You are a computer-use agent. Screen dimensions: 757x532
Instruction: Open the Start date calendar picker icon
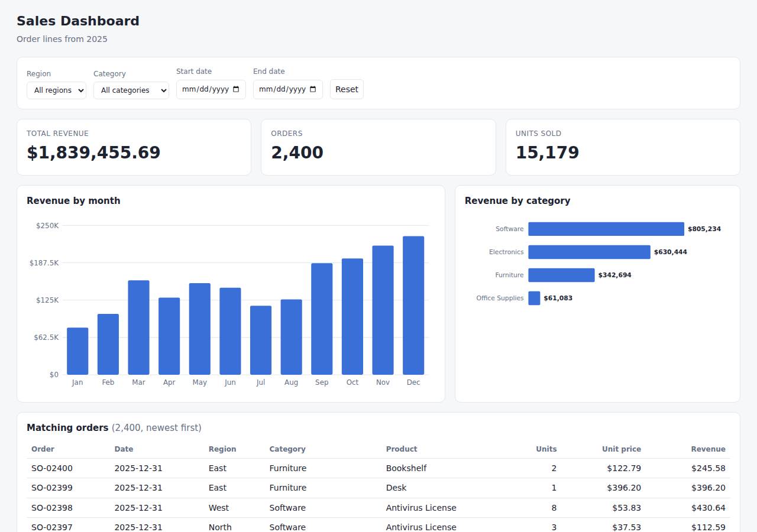pos(236,89)
